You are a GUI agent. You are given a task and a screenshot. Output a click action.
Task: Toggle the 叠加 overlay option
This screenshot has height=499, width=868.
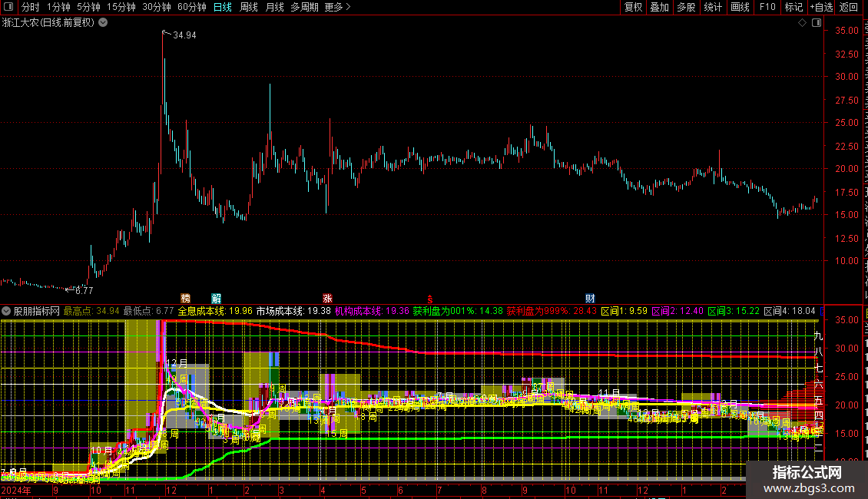[x=659, y=8]
